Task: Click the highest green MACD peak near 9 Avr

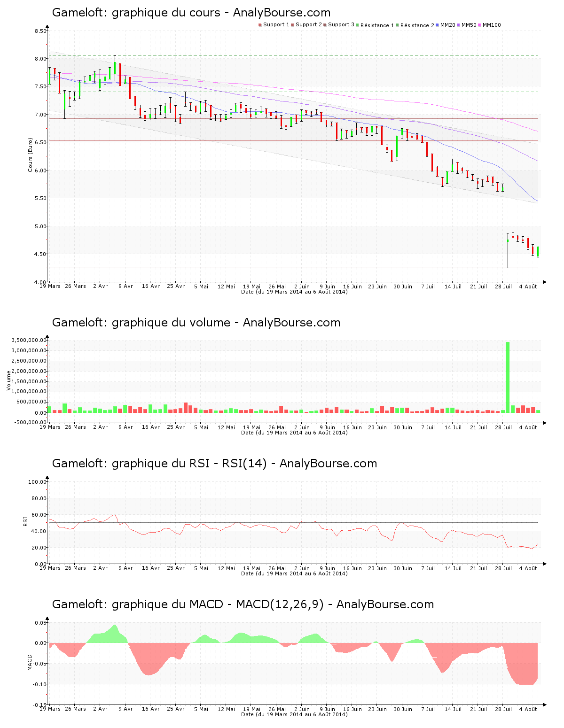Action: click(x=115, y=634)
